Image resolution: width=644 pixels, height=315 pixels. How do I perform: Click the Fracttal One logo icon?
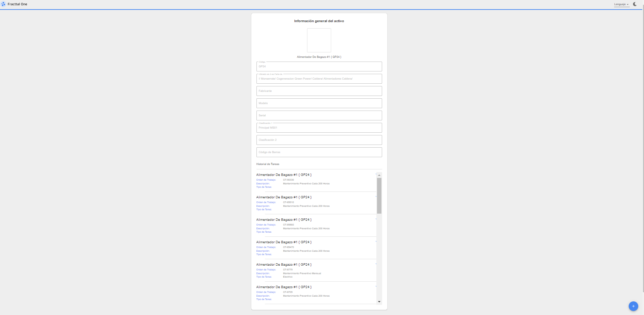coord(3,4)
